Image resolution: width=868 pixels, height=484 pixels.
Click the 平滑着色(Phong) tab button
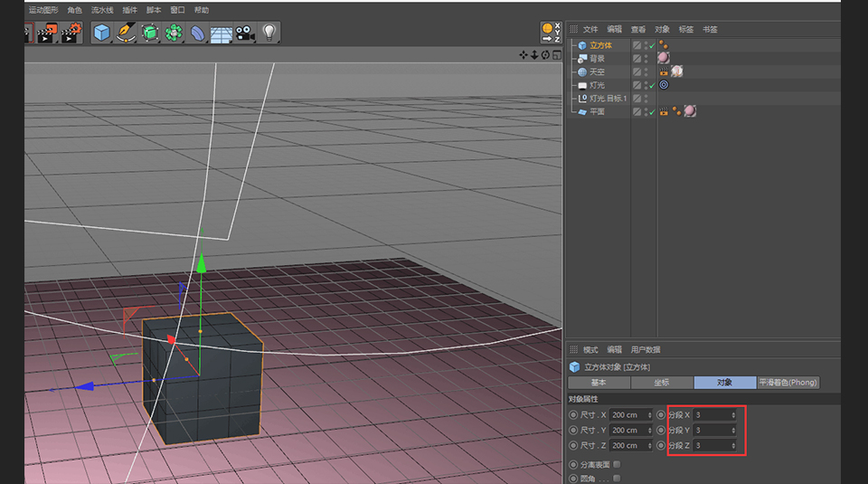788,383
